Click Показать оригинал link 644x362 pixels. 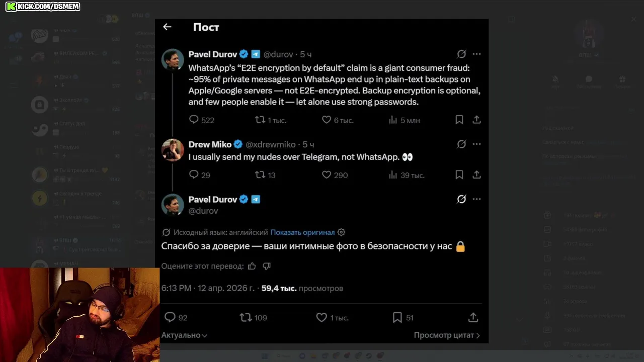tap(302, 232)
